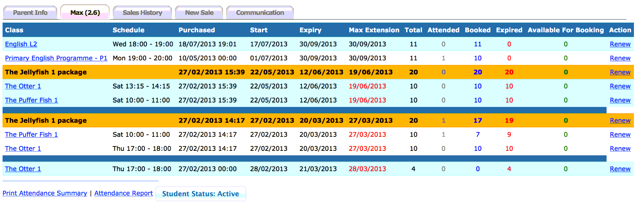Click total value '4' in last Otter row
Image resolution: width=644 pixels, height=206 pixels.
pyautogui.click(x=413, y=169)
